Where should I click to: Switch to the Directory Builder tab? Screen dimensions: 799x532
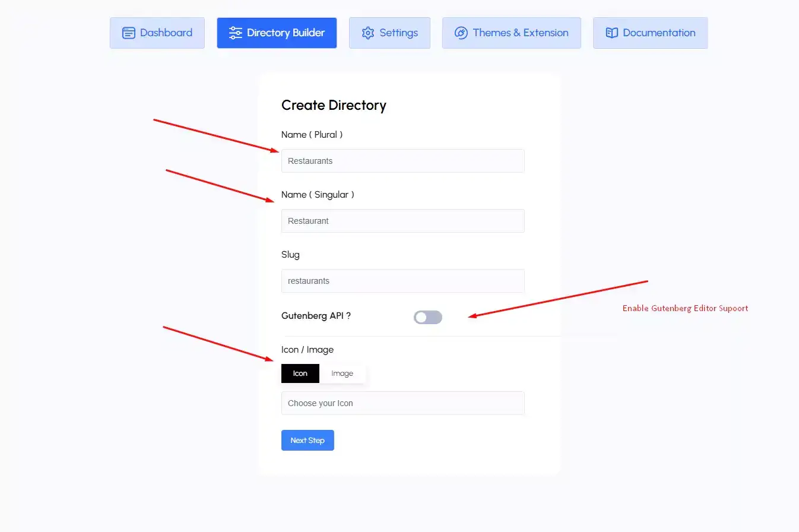pyautogui.click(x=277, y=33)
